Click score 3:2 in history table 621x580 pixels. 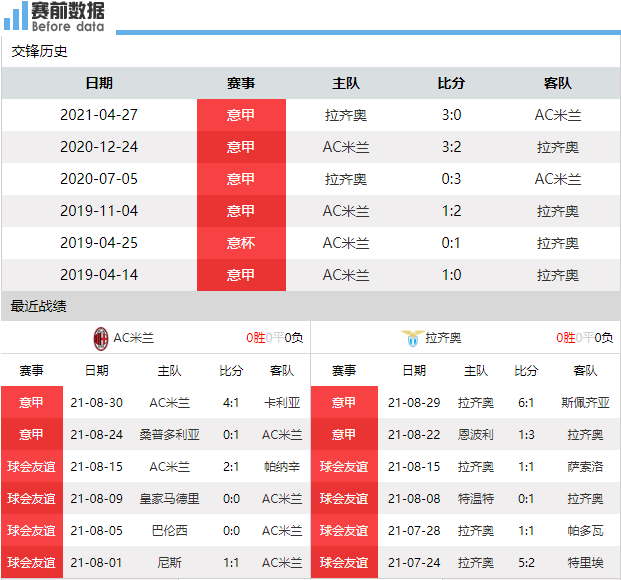451,147
